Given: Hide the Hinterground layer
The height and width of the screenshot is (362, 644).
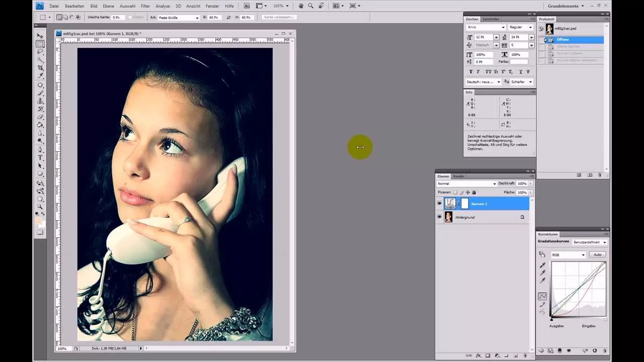Looking at the screenshot, I should [440, 217].
